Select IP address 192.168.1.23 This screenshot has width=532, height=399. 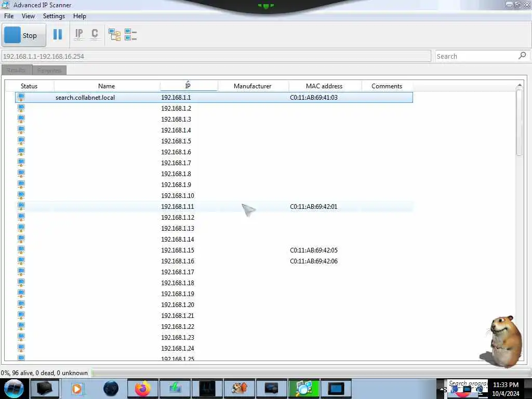(x=178, y=337)
